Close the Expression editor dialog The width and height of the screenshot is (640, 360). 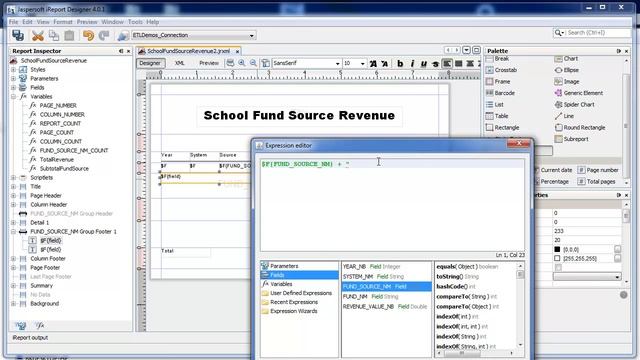click(x=519, y=144)
